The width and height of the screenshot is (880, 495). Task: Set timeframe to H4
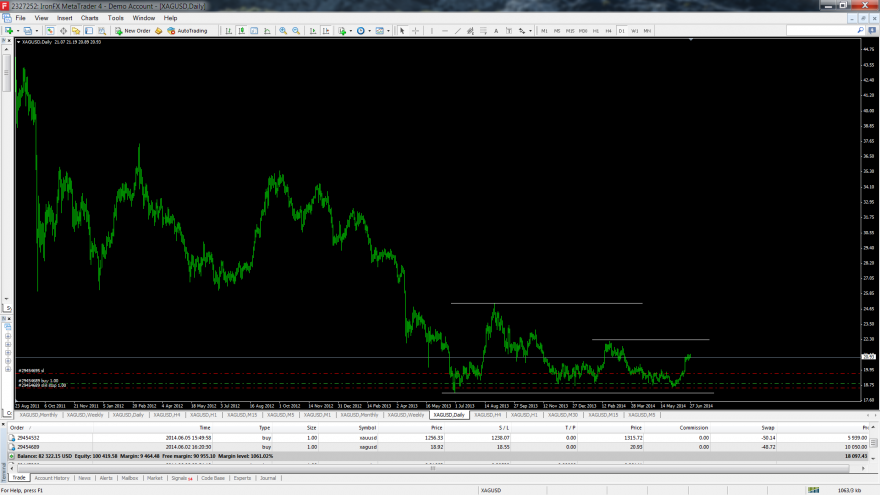608,31
